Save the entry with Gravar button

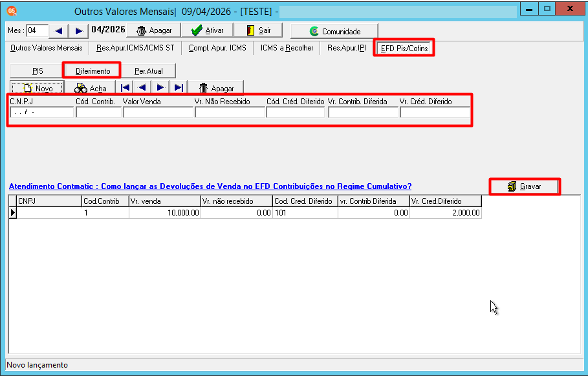[525, 186]
